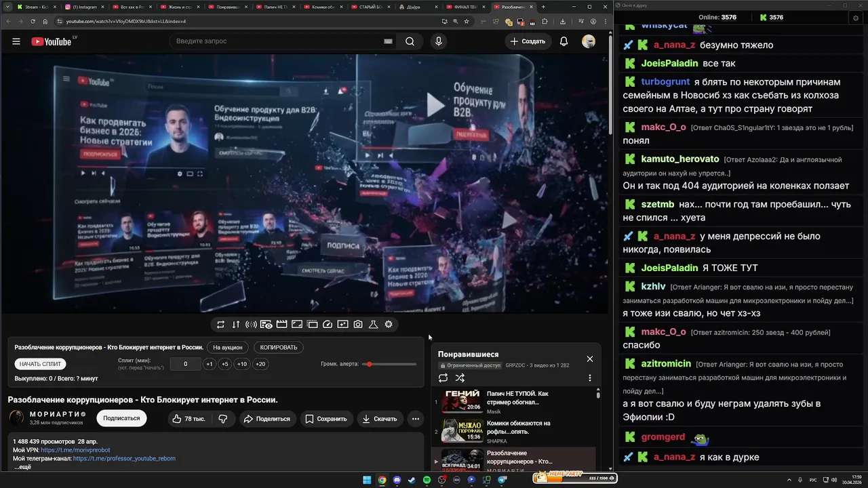This screenshot has height=488, width=868.
Task: Open the t.me/morivpnrobot link
Action: click(x=75, y=450)
